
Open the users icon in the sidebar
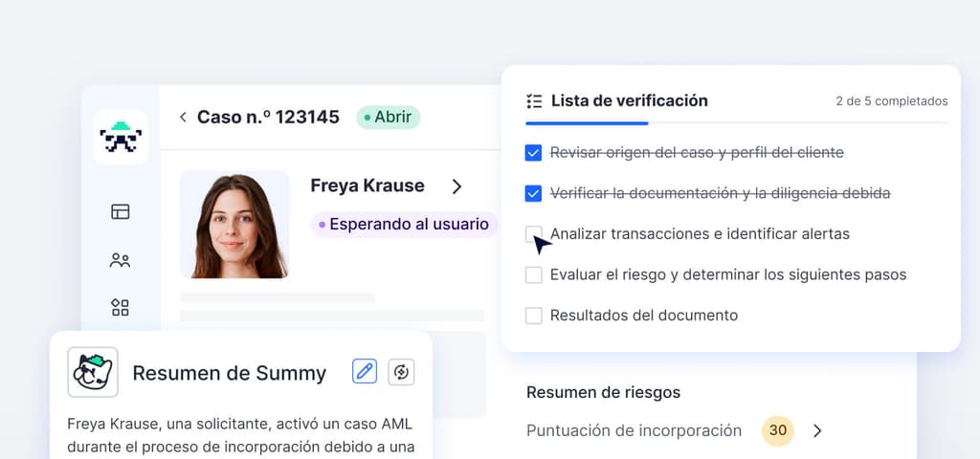pyautogui.click(x=120, y=260)
